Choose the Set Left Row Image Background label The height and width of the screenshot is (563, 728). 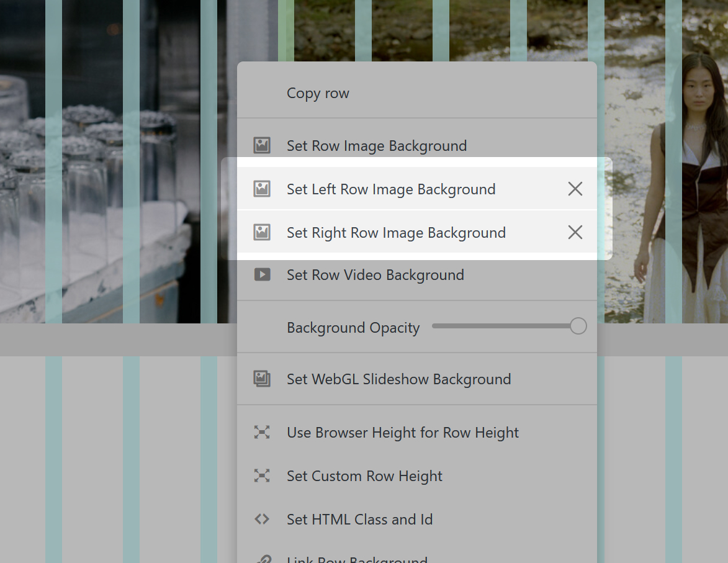click(x=391, y=189)
